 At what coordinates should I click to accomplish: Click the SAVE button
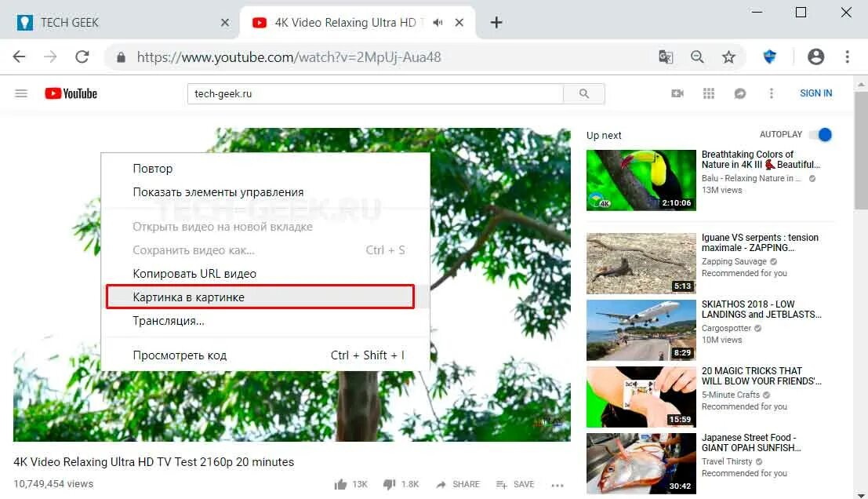tap(515, 485)
